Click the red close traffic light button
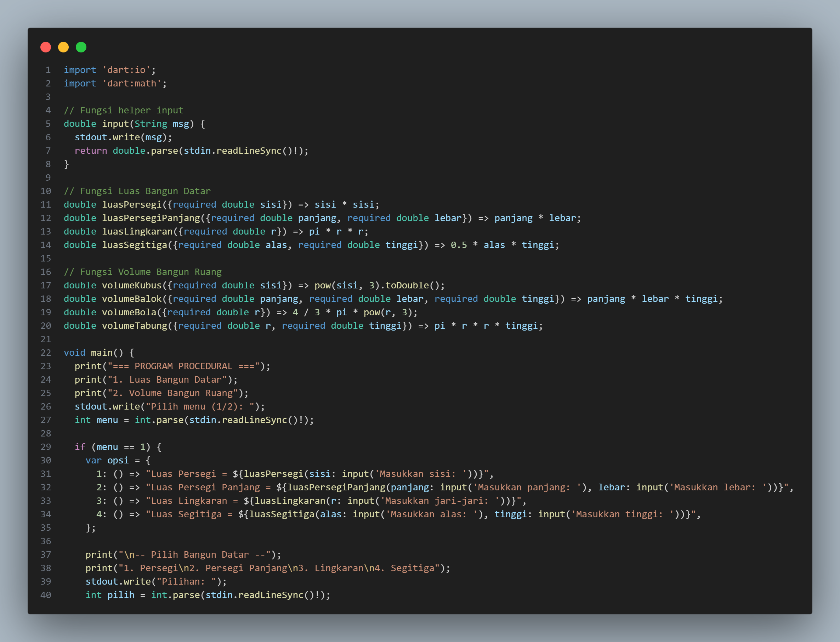840x642 pixels. point(46,47)
